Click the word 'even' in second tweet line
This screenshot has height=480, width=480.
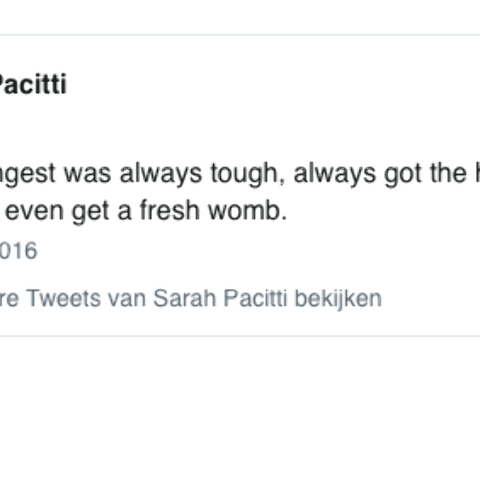(34, 211)
